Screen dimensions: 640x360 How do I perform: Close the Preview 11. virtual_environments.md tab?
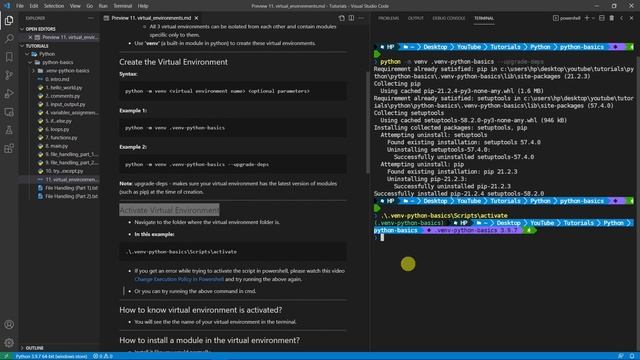(196, 18)
